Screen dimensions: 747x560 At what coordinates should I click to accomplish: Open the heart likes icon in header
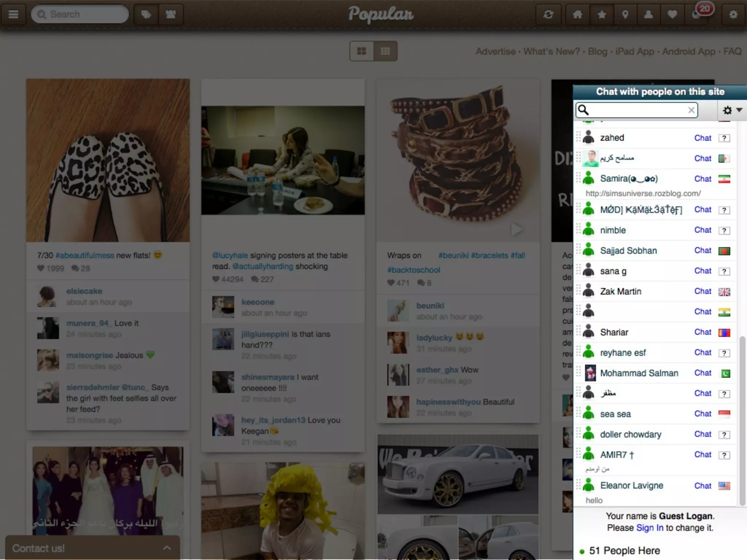tap(672, 14)
